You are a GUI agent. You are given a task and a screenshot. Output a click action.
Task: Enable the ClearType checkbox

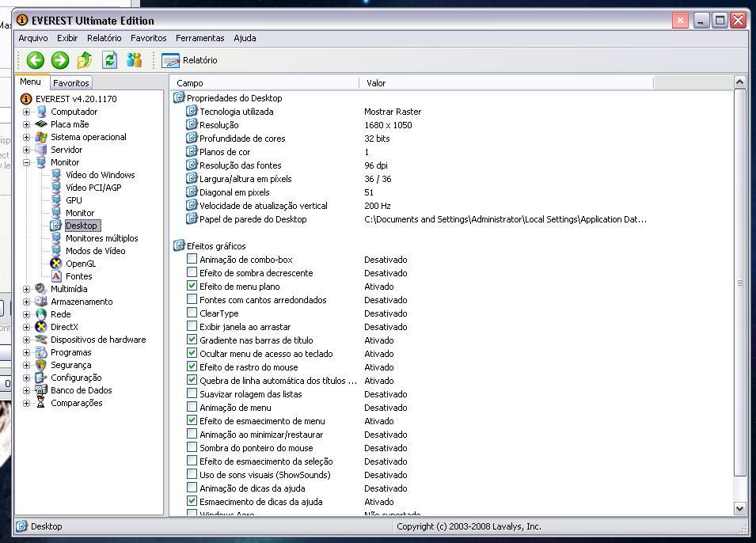click(192, 313)
